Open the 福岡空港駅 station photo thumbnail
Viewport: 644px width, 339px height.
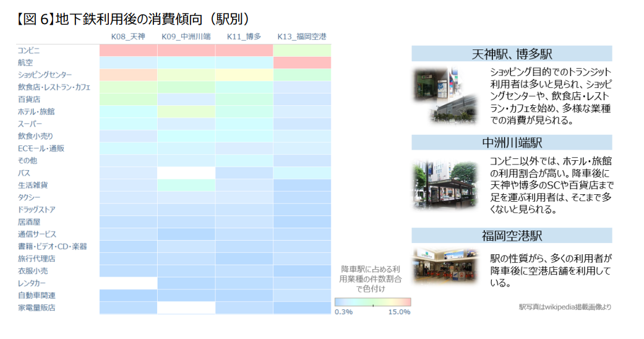[x=445, y=265]
